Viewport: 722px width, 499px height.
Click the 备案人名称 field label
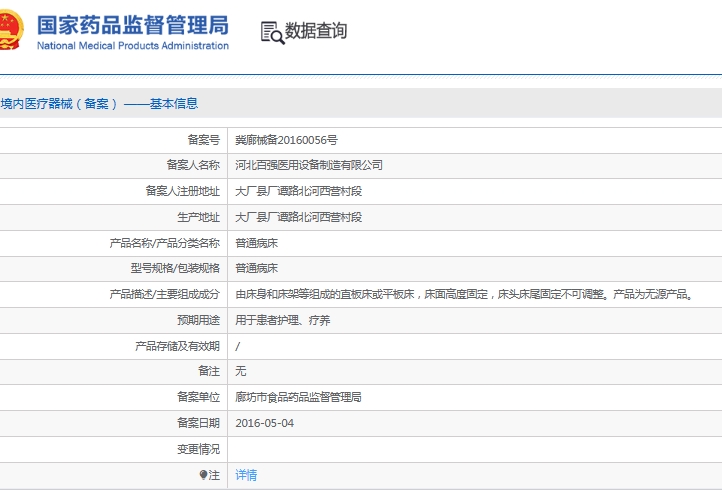point(193,165)
